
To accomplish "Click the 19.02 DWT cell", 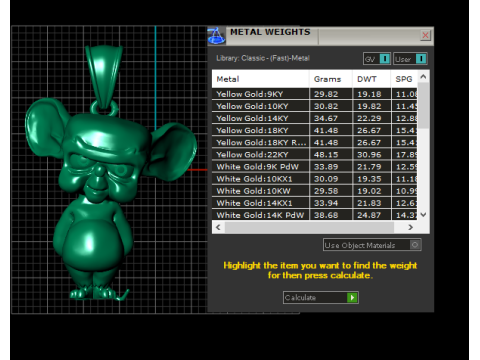I will point(372,191).
